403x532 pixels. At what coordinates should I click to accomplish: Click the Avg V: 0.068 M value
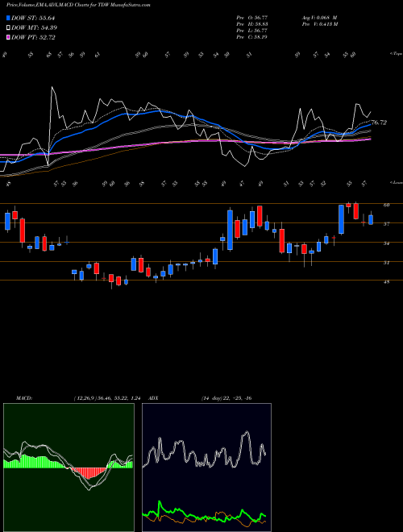coord(319,17)
